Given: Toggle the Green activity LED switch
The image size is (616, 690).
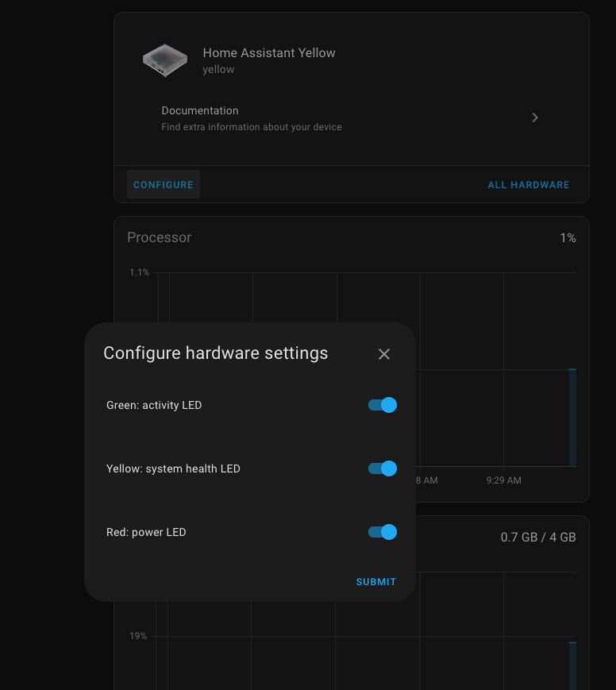Looking at the screenshot, I should (x=383, y=405).
